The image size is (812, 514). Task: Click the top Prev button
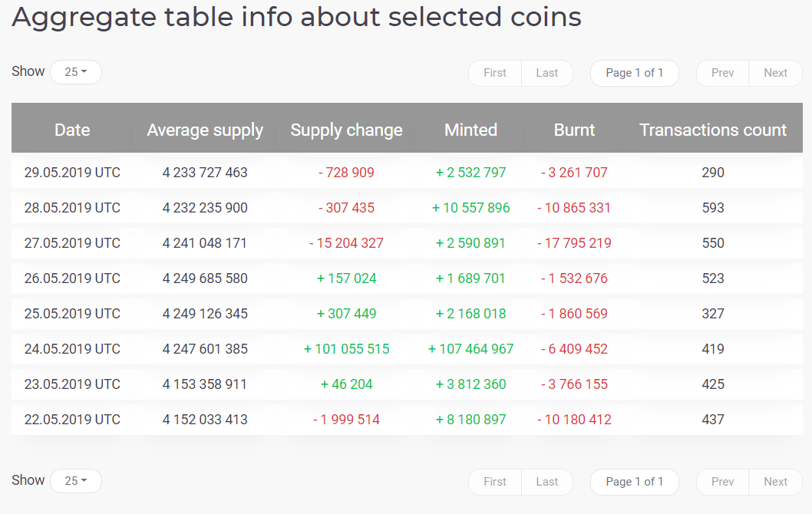722,73
